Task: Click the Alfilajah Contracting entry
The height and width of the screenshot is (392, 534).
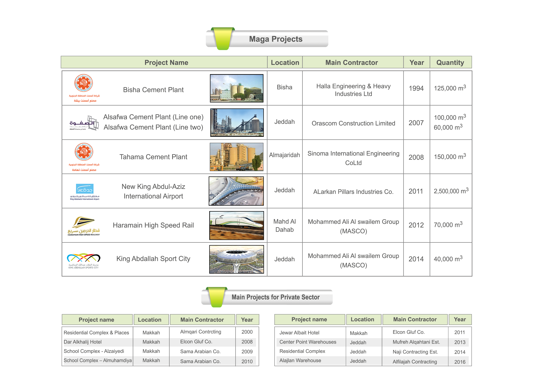Action: pyautogui.click(x=414, y=361)
